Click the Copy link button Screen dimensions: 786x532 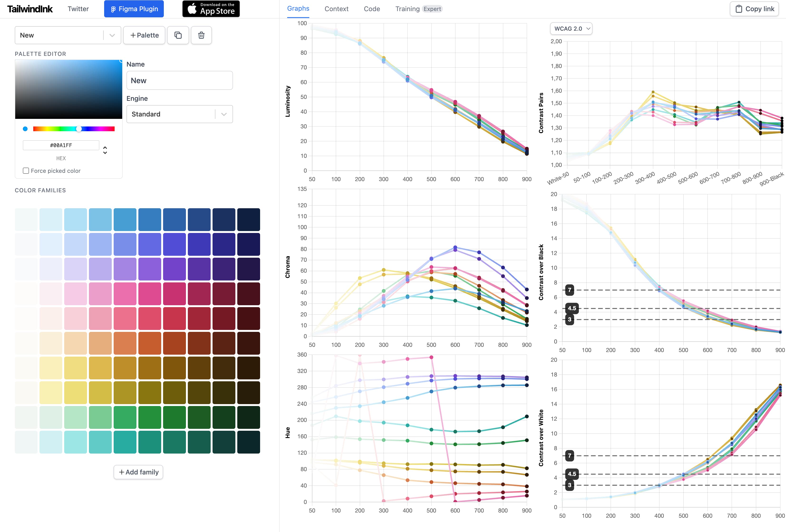(755, 9)
